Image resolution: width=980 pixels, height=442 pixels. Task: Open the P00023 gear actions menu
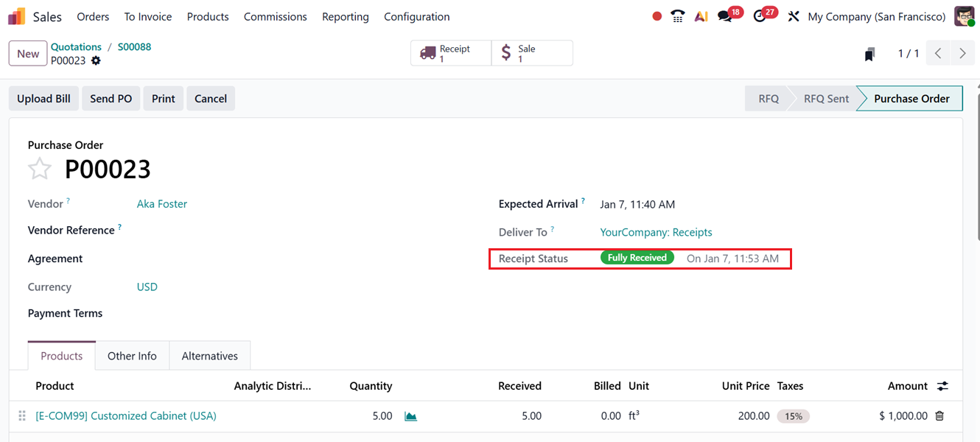pos(96,60)
